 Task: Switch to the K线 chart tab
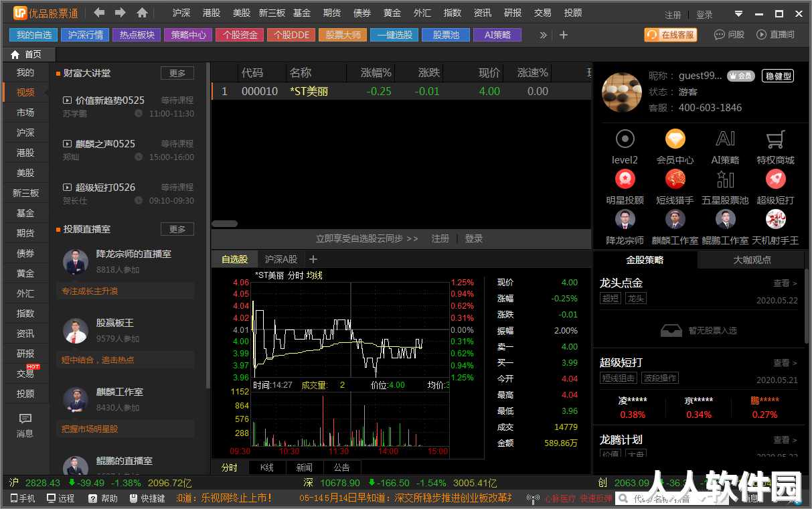click(266, 467)
